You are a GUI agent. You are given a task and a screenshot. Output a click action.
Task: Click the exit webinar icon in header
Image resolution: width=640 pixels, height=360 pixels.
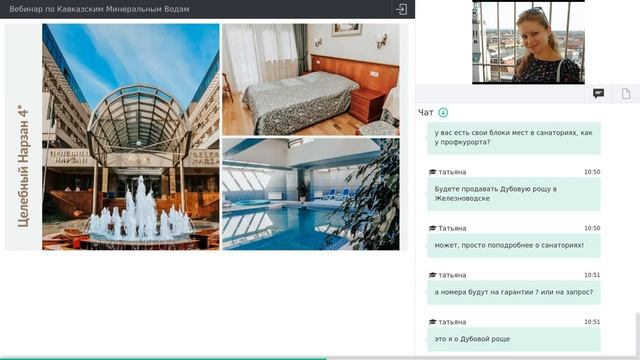click(401, 9)
